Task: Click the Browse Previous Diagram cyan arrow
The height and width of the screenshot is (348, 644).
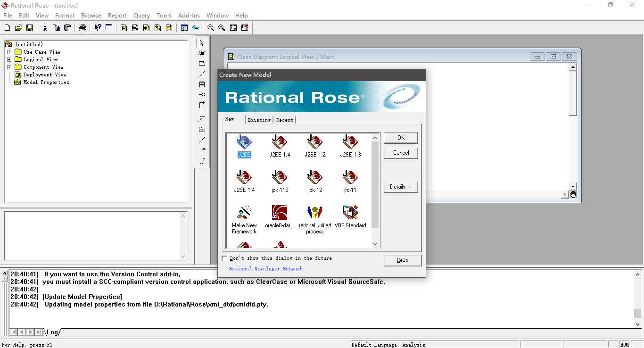Action: pos(195,28)
